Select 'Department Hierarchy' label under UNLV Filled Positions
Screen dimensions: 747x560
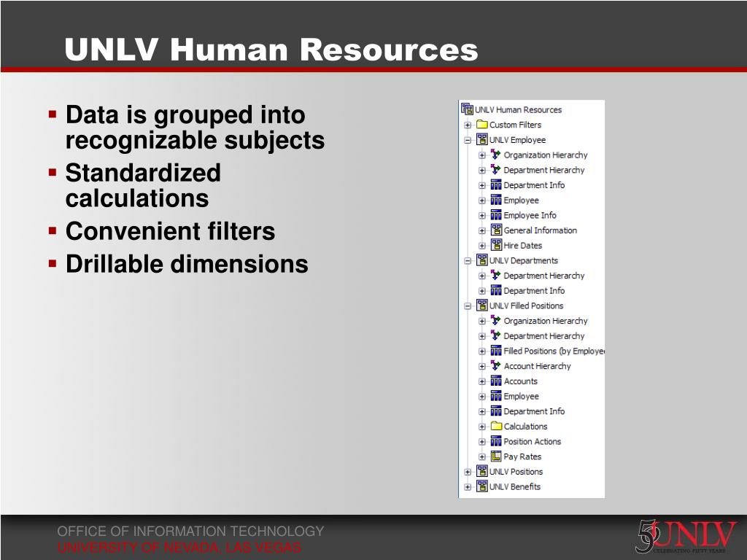coord(544,335)
